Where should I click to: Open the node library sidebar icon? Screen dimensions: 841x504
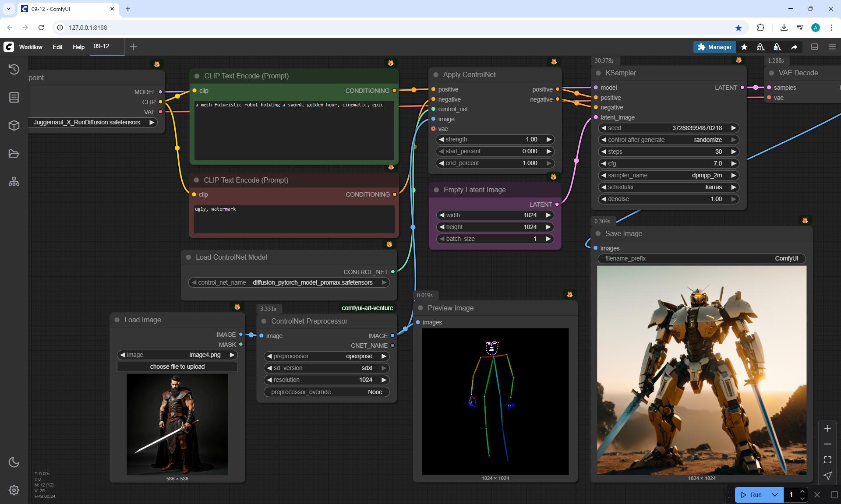[x=14, y=97]
